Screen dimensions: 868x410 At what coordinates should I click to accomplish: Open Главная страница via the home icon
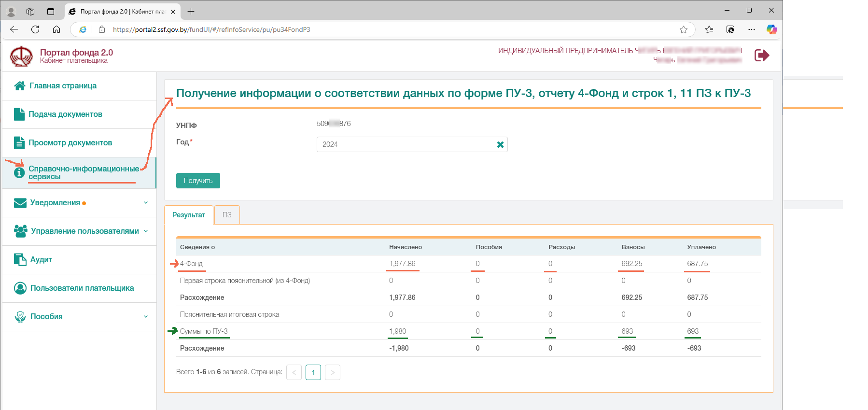[20, 86]
